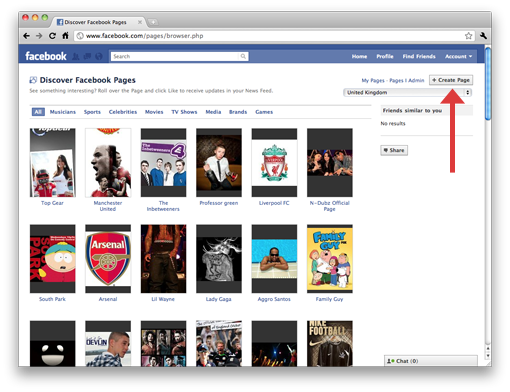
Task: Switch to the Sports tab
Action: click(92, 112)
